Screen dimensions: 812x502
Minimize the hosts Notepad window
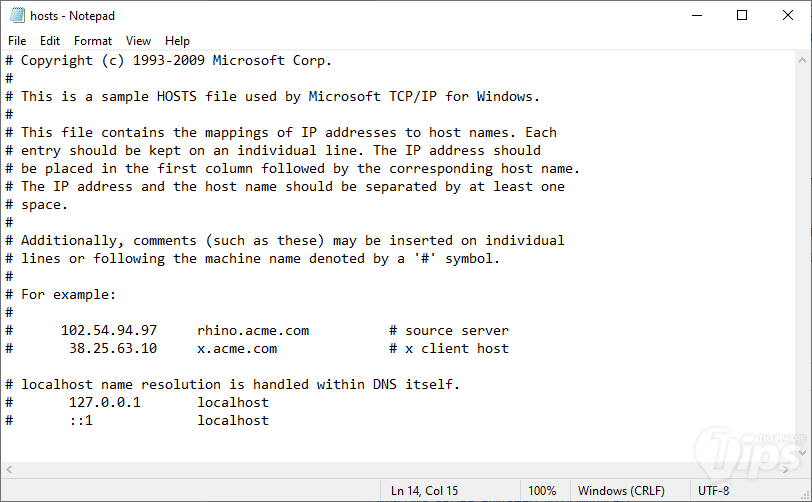(696, 16)
